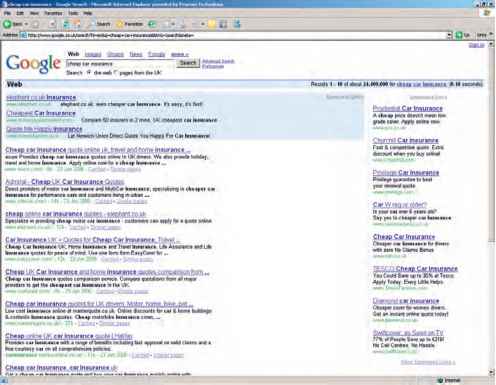Click the yellow toolbar icon after Edit
Image resolution: width=496 pixels, height=385 pixels.
point(212,24)
